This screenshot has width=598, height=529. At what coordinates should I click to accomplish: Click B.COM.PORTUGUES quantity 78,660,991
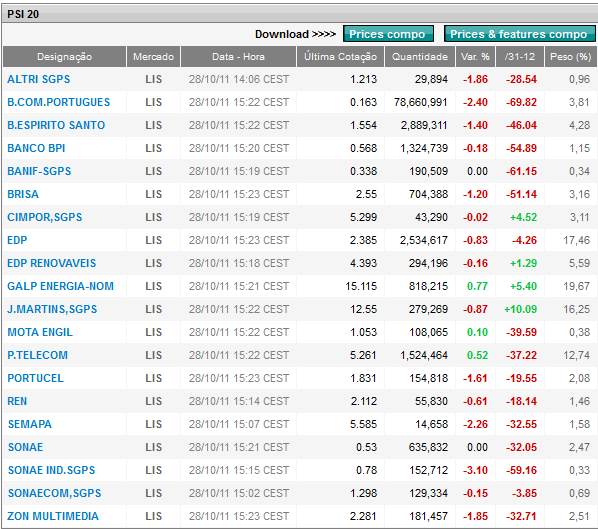point(421,102)
